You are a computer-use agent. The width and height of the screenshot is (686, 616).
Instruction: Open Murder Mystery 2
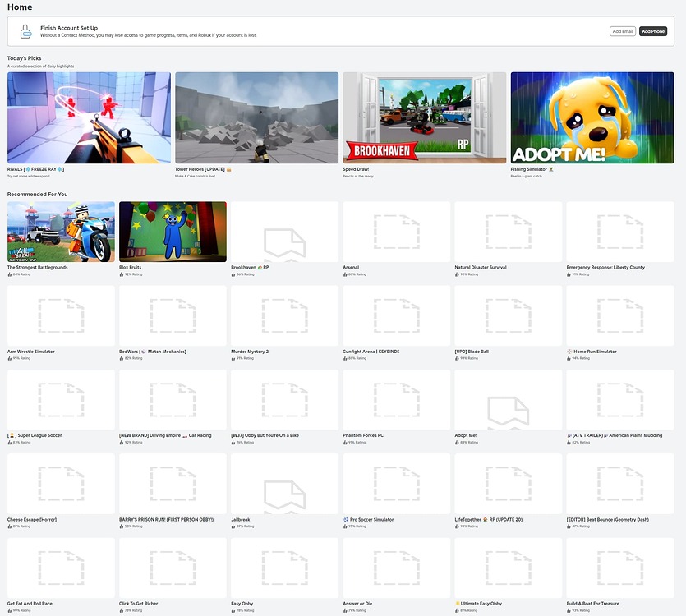(x=283, y=315)
